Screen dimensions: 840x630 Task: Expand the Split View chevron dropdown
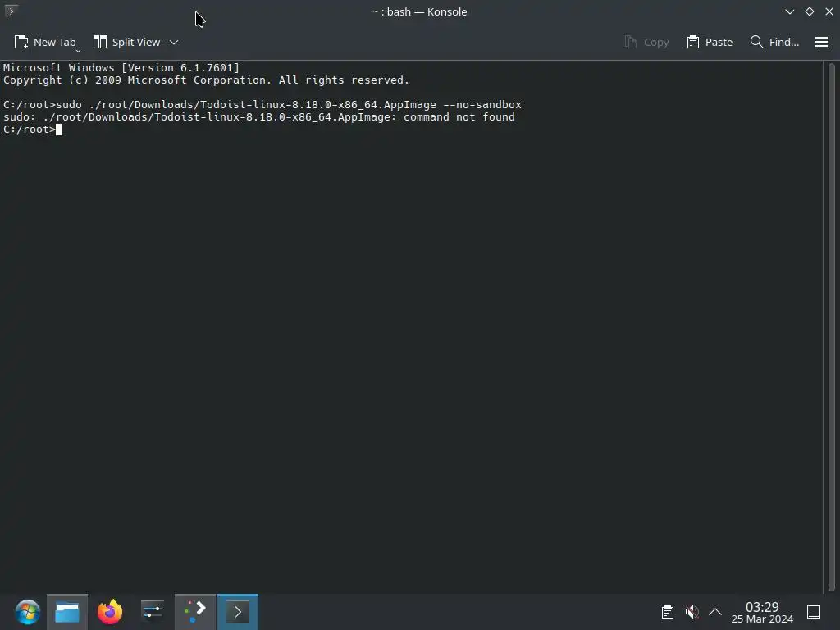point(174,43)
